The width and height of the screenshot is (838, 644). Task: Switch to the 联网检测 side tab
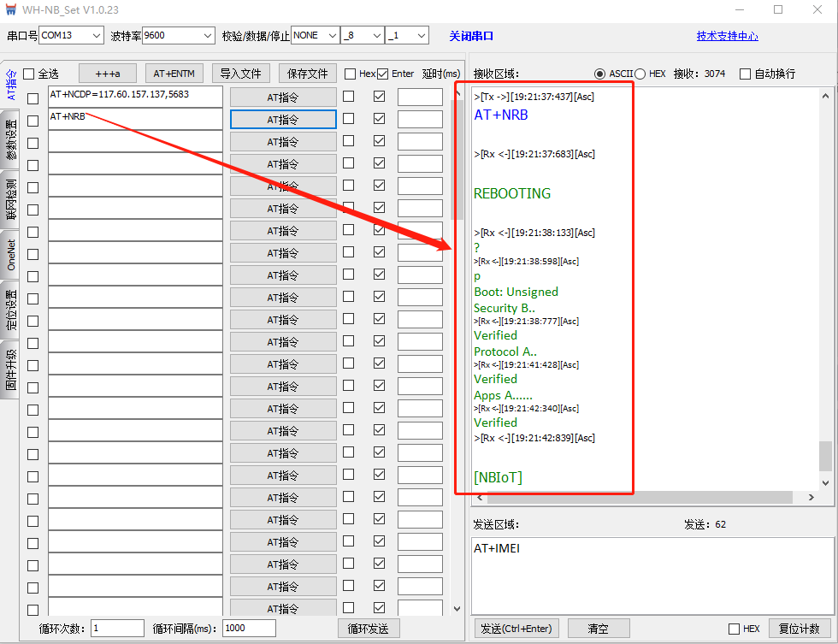(x=10, y=200)
